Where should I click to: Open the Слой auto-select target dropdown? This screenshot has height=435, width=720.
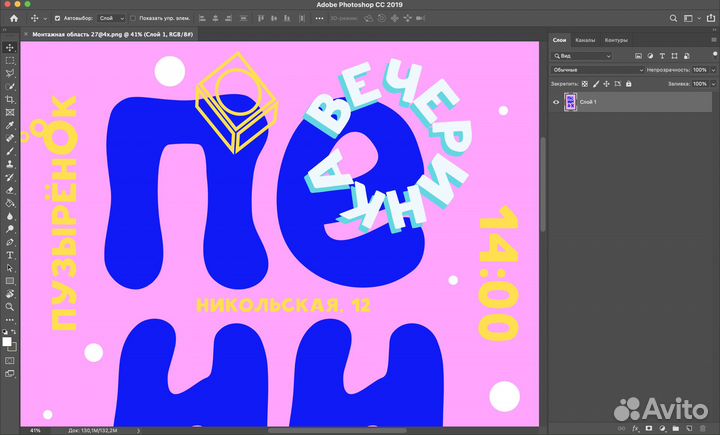[109, 18]
